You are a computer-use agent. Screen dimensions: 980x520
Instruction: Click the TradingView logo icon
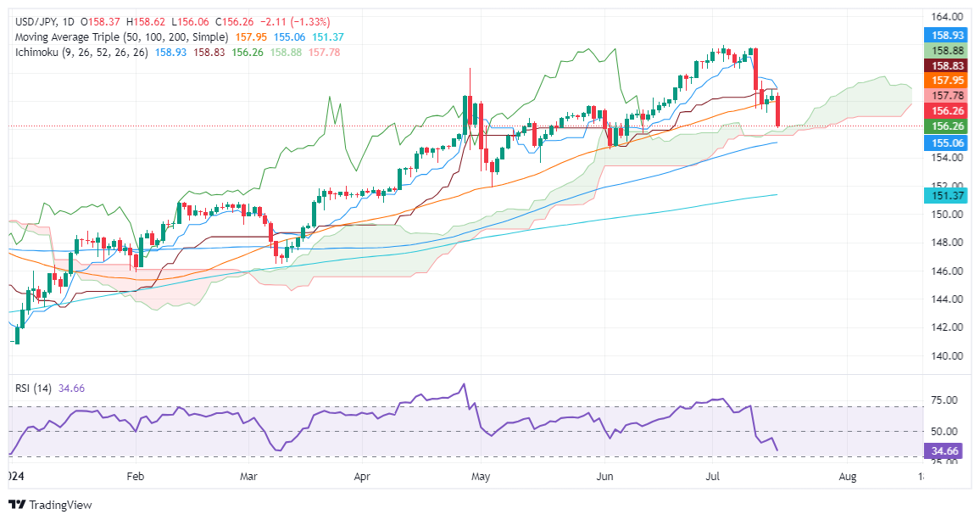[19, 505]
